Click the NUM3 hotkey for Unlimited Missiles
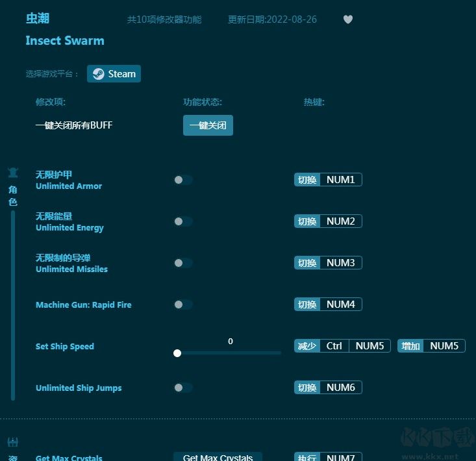 (341, 263)
